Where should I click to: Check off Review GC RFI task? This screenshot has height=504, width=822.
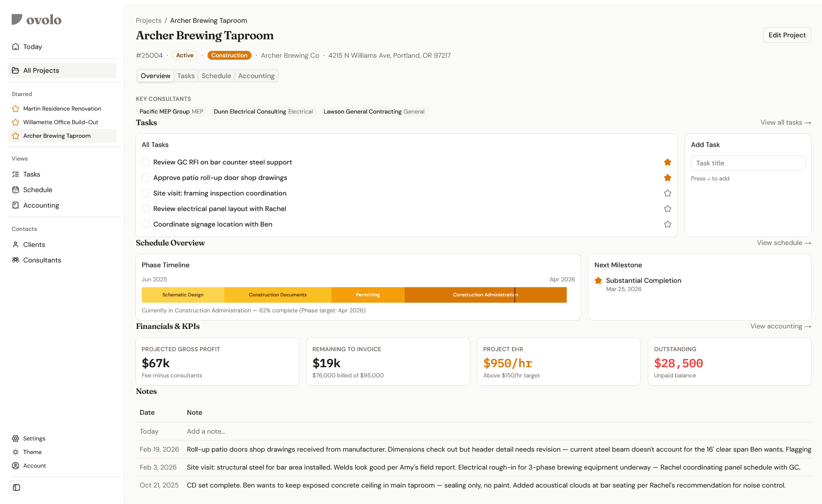pyautogui.click(x=146, y=162)
